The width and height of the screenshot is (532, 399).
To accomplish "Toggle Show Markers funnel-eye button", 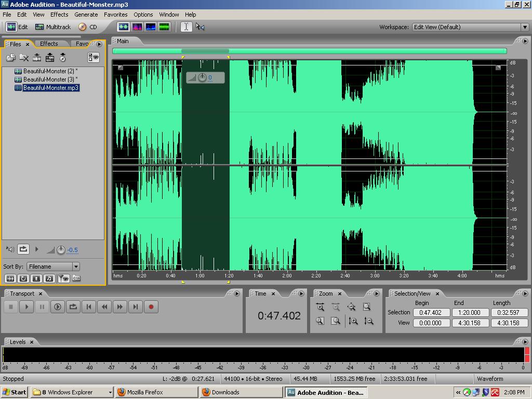I will pos(63,278).
